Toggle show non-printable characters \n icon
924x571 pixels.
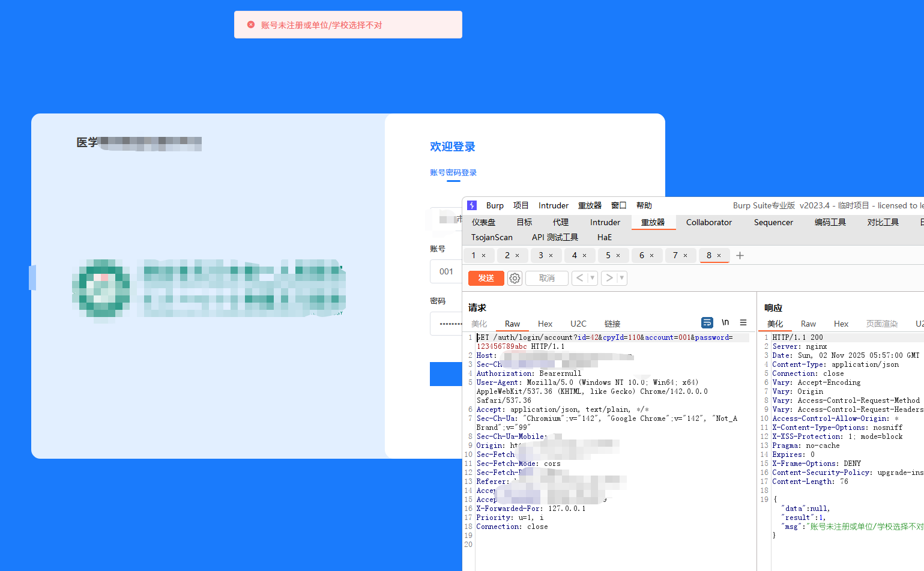pyautogui.click(x=725, y=322)
